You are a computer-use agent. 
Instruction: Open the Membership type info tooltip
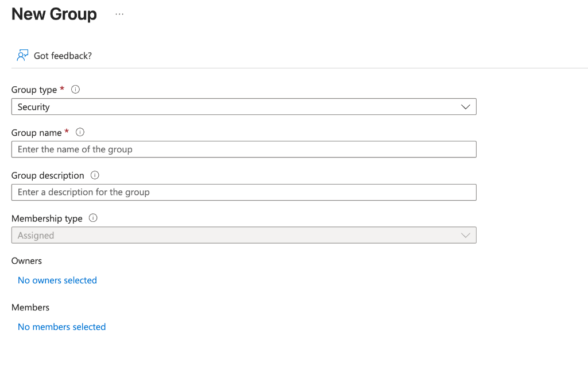coord(92,218)
